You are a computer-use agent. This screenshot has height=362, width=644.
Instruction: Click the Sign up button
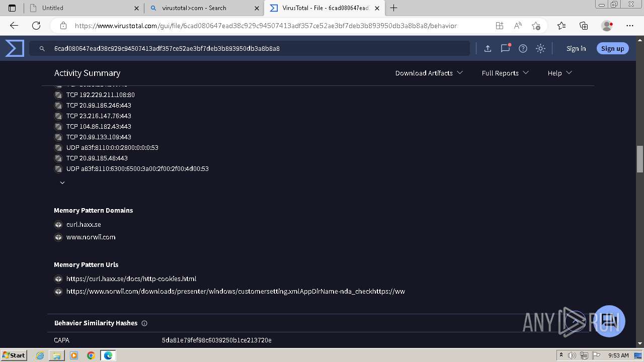pyautogui.click(x=612, y=48)
